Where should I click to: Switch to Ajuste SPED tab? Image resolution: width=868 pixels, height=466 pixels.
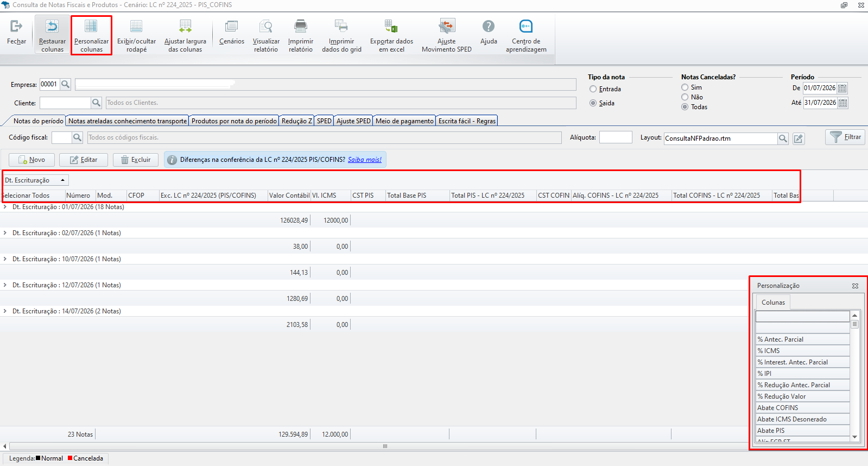[353, 121]
